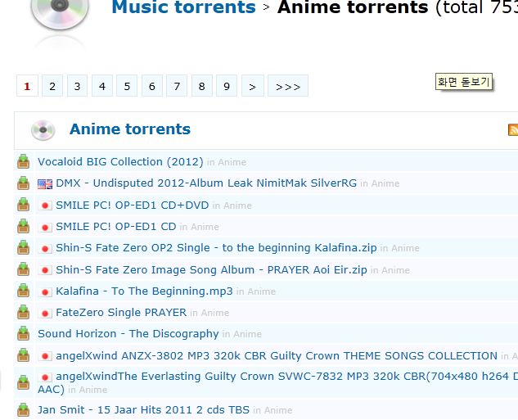Open Vocaloid BIG Collection (2012) torrent
The height and width of the screenshot is (420, 518).
click(x=120, y=162)
